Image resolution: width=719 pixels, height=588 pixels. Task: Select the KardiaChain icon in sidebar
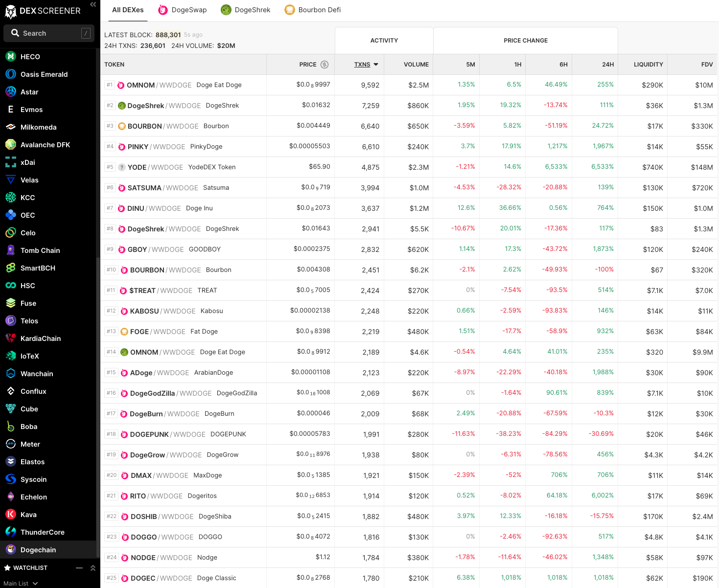click(11, 339)
